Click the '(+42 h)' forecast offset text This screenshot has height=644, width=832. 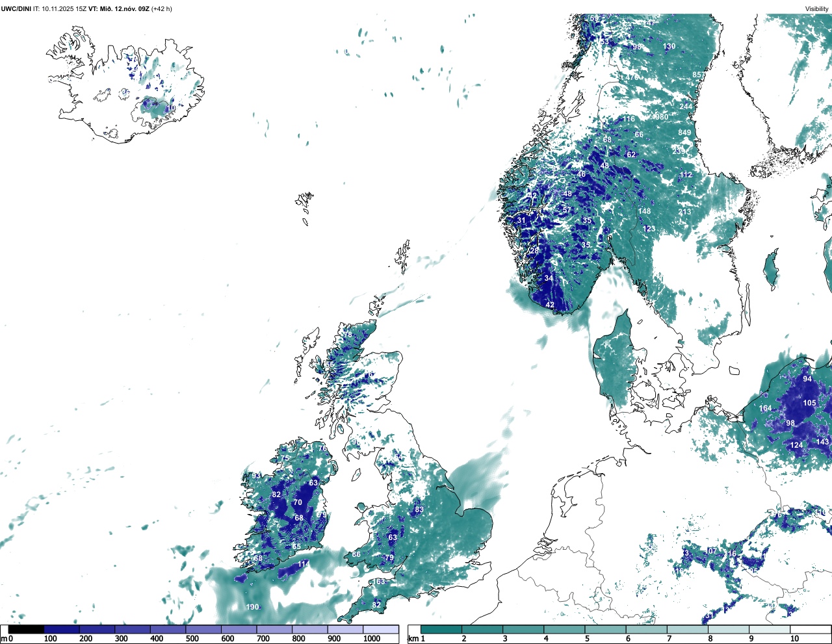pyautogui.click(x=162, y=9)
